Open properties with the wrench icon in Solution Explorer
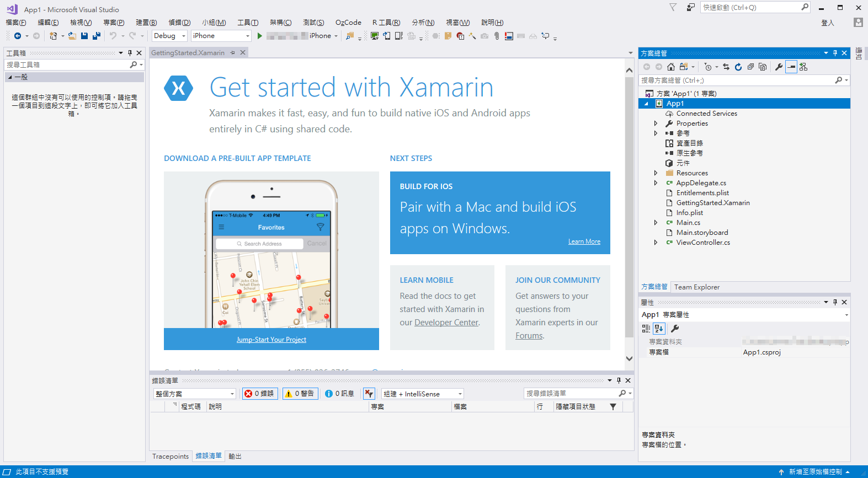This screenshot has height=478, width=868. (x=779, y=67)
